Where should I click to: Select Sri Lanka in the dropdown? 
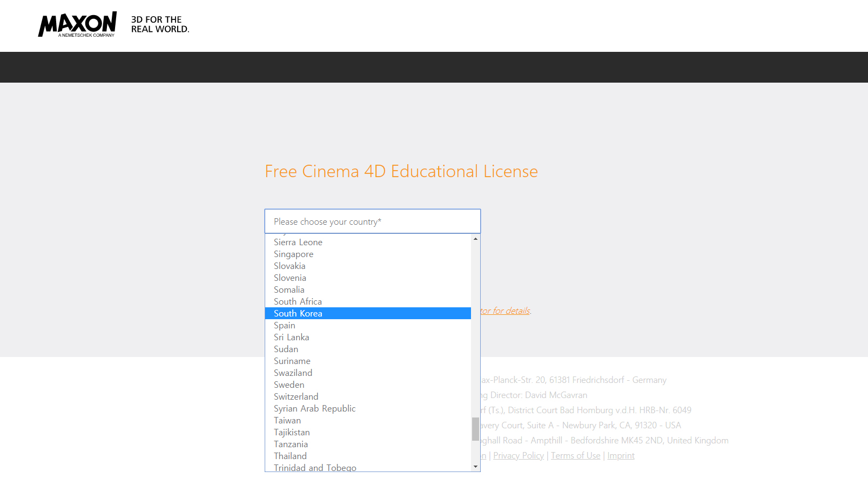(368, 337)
